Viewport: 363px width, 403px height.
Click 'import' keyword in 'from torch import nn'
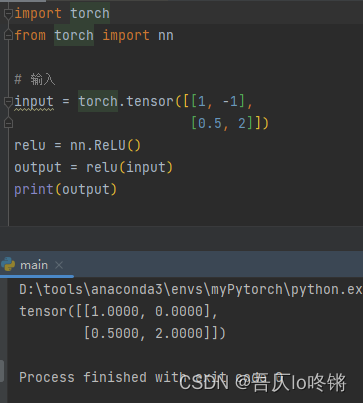126,35
